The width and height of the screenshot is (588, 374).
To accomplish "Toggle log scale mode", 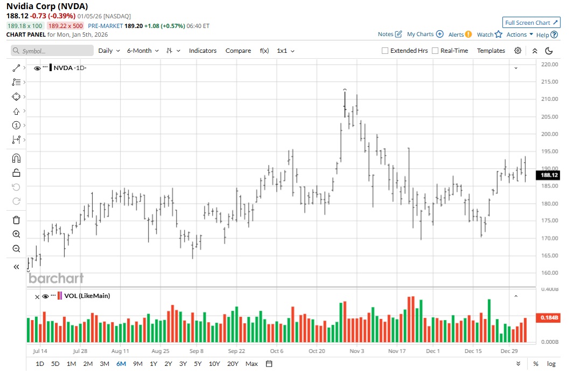I will tap(551, 364).
